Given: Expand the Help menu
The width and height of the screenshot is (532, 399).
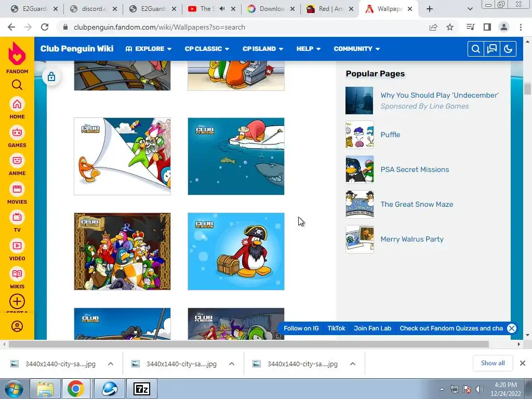Looking at the screenshot, I should point(309,49).
